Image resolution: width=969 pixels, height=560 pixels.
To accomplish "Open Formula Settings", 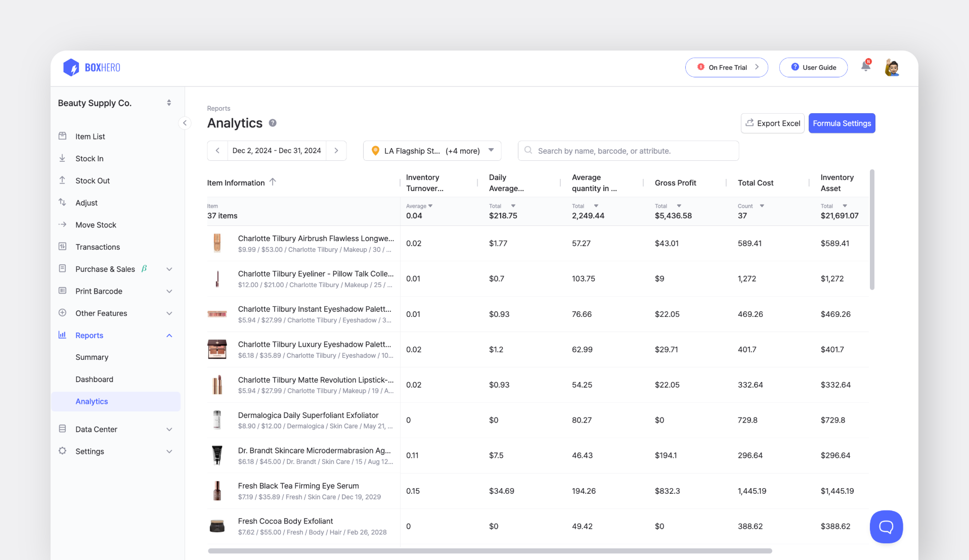I will (842, 123).
